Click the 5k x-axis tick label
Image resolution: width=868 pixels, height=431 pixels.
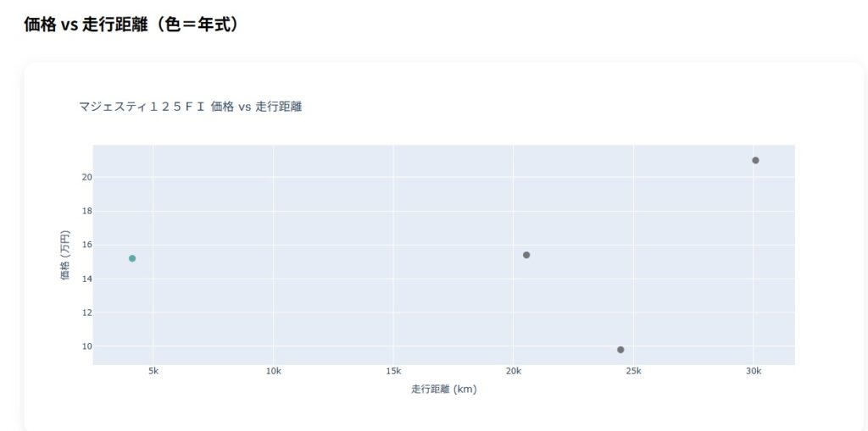point(153,372)
